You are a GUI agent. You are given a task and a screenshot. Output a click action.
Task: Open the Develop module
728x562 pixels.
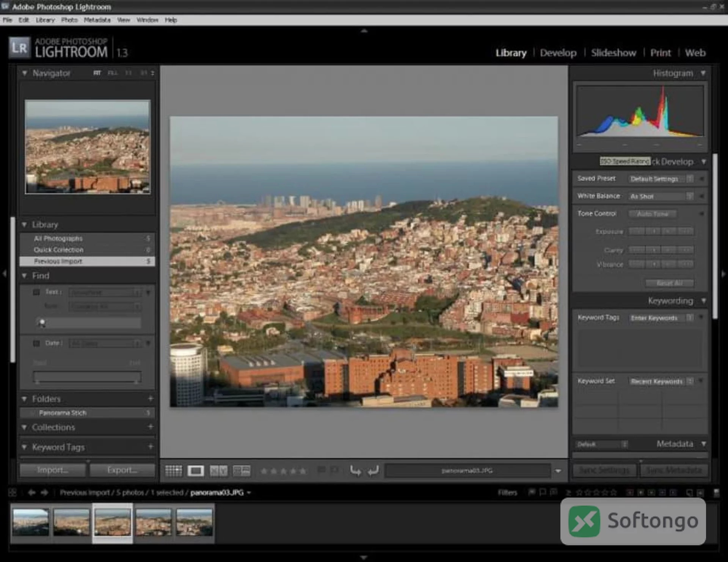[558, 53]
